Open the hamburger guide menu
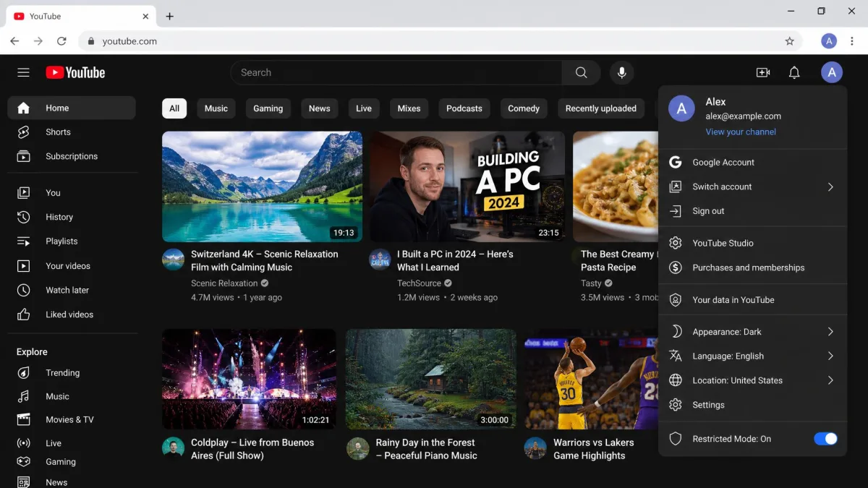Viewport: 868px width, 488px height. point(23,72)
